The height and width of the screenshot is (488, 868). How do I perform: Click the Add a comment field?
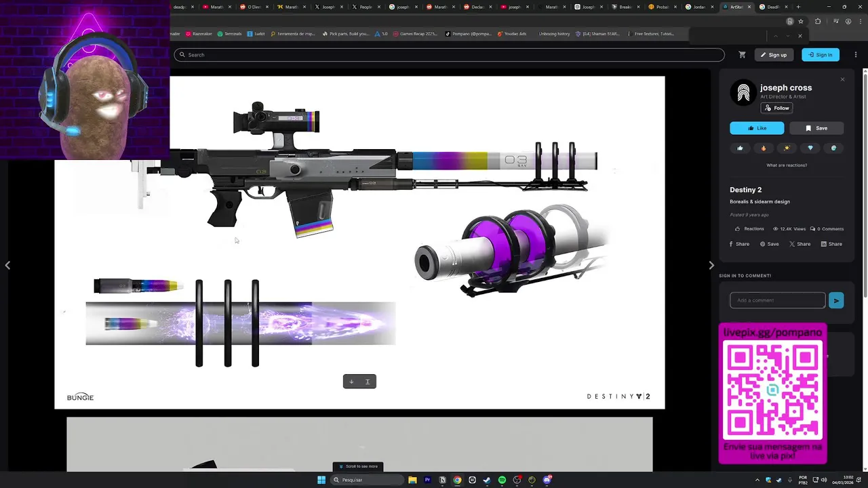pos(778,300)
